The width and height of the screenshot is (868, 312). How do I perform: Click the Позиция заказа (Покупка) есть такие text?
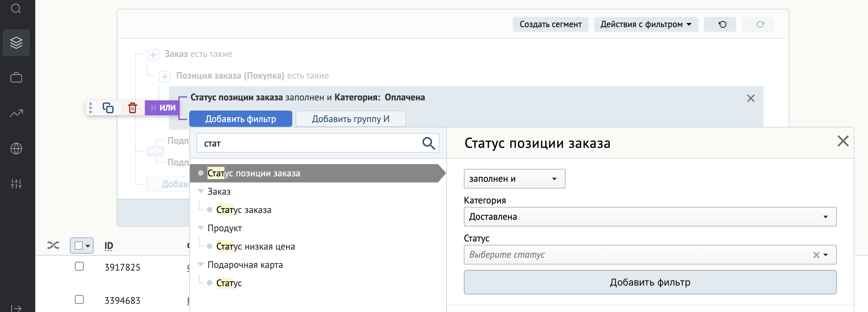coord(252,76)
